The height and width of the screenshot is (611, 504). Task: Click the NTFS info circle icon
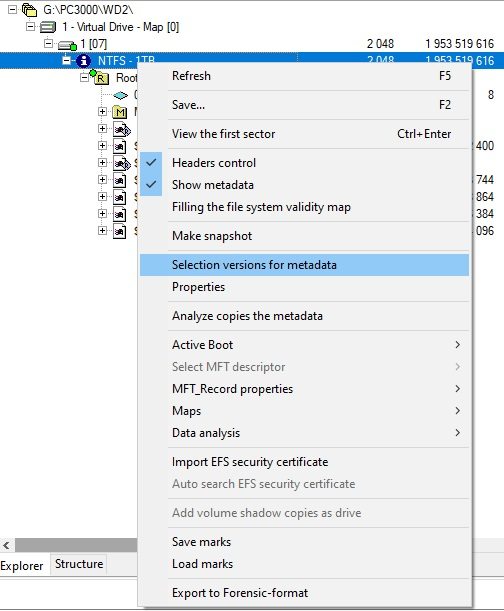[x=83, y=61]
